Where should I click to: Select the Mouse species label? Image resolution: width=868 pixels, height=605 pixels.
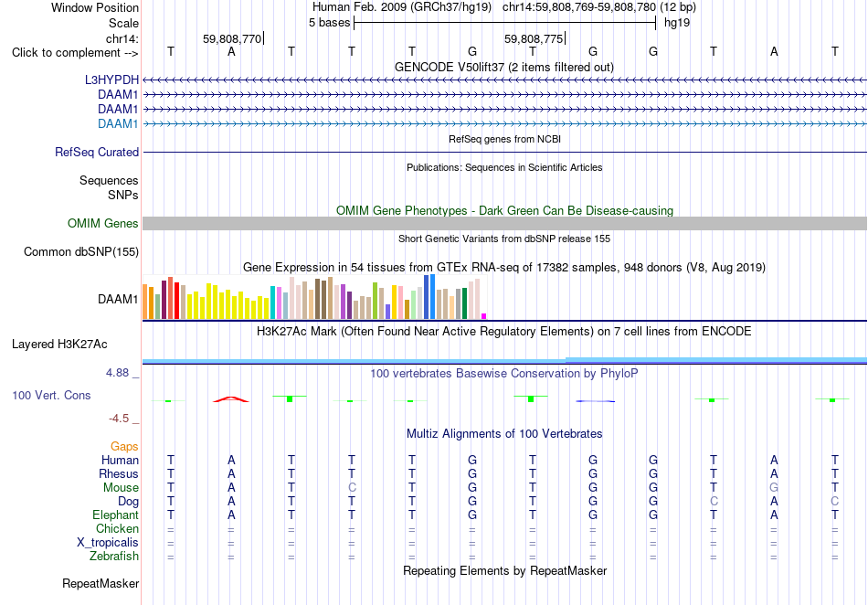[121, 488]
